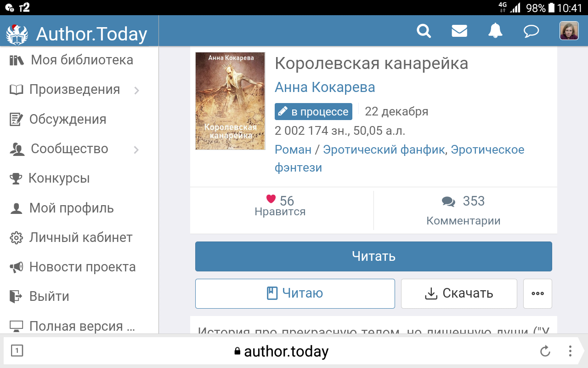Click the text 2 002 174 зн., 50,05 а.л.
Viewport: 588px width, 368px height.
click(340, 131)
